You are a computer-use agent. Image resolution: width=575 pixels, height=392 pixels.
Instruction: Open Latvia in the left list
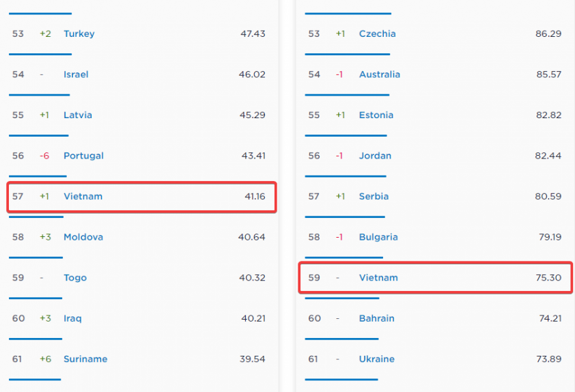78,115
